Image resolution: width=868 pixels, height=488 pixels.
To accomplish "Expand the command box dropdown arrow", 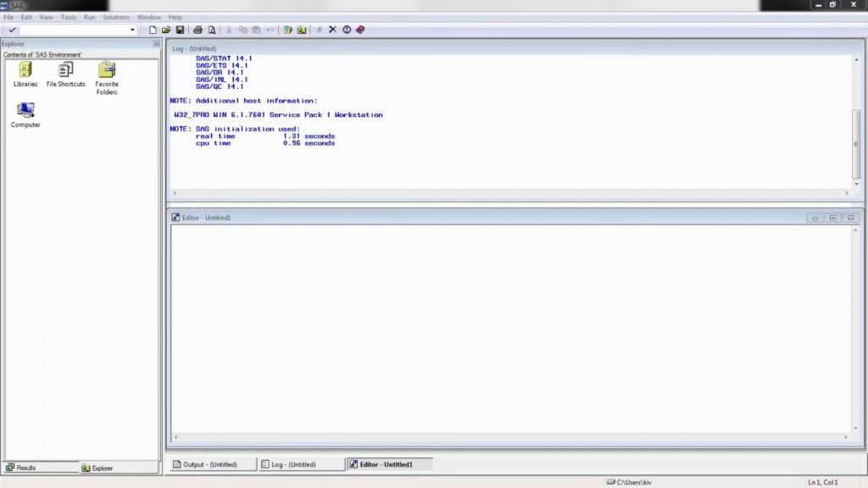I will [132, 30].
